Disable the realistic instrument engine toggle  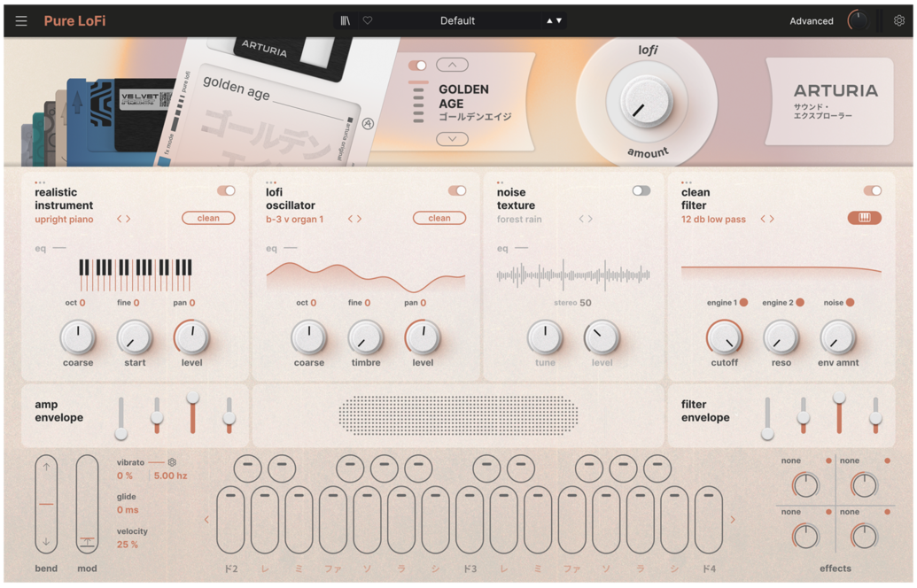(226, 190)
